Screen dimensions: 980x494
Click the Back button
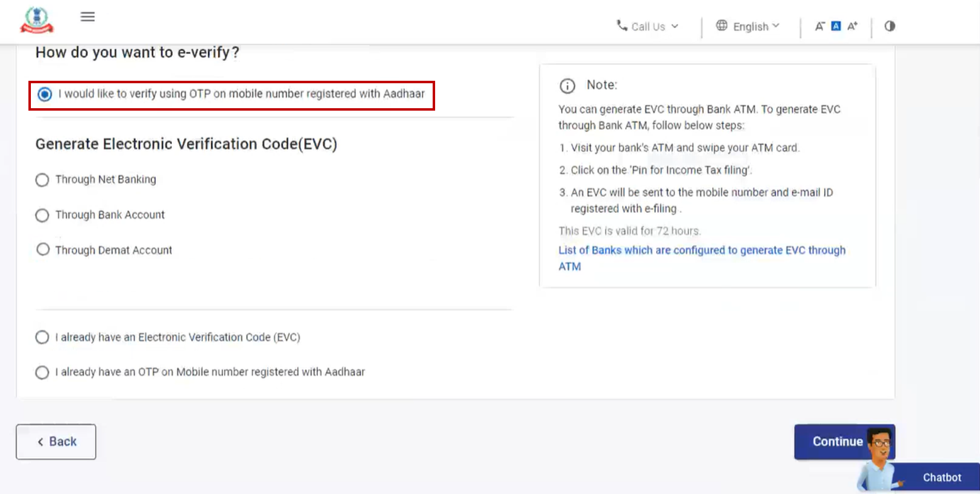pyautogui.click(x=55, y=441)
